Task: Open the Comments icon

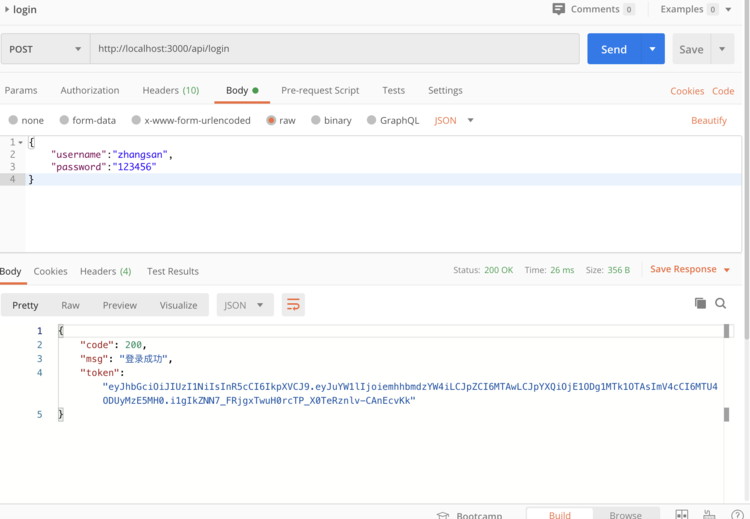Action: [x=558, y=9]
